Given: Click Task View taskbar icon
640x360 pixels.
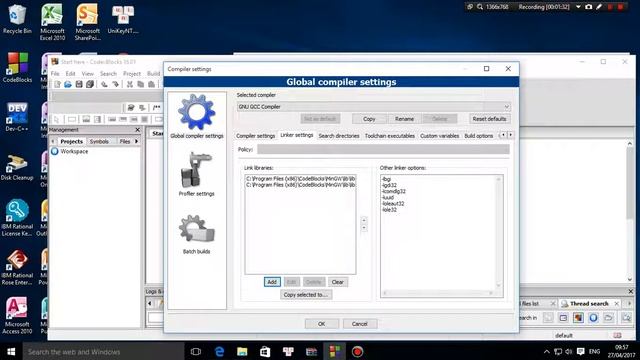Looking at the screenshot, I should coord(196,351).
